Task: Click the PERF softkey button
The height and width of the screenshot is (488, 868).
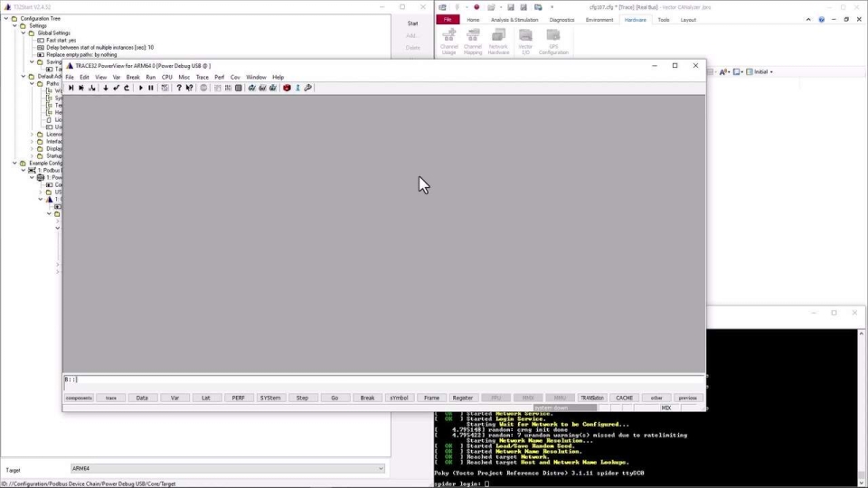Action: [x=238, y=398]
